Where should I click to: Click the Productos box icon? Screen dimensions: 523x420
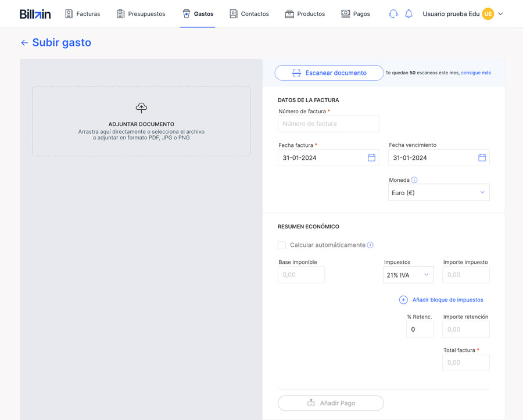pyautogui.click(x=289, y=14)
